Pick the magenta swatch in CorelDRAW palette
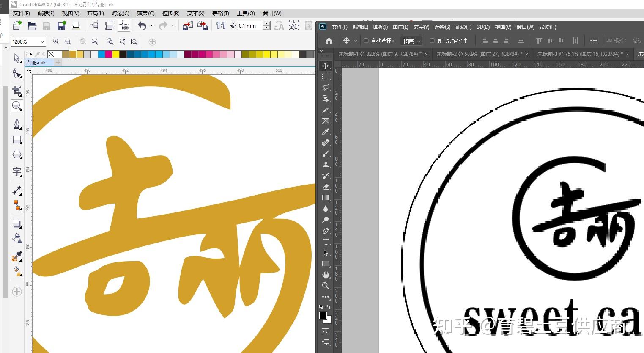644x353 pixels. (109, 54)
